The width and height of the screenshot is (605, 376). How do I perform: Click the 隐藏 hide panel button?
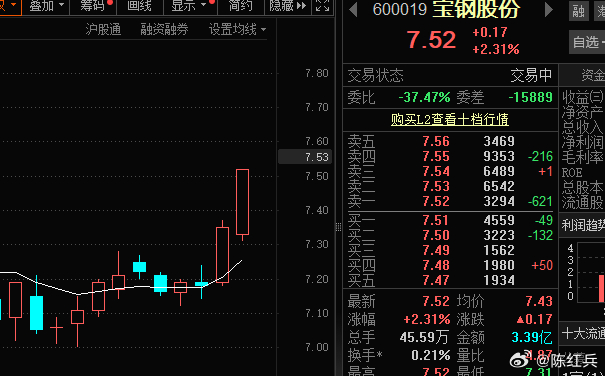click(288, 6)
